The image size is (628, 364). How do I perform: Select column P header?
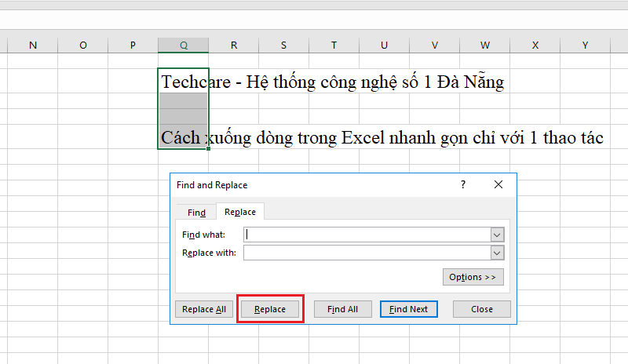pos(133,45)
